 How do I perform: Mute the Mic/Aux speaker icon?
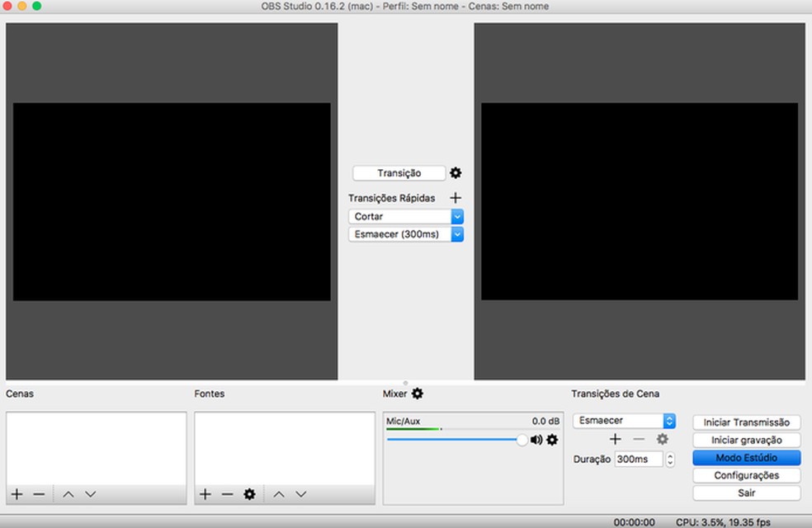pyautogui.click(x=536, y=440)
